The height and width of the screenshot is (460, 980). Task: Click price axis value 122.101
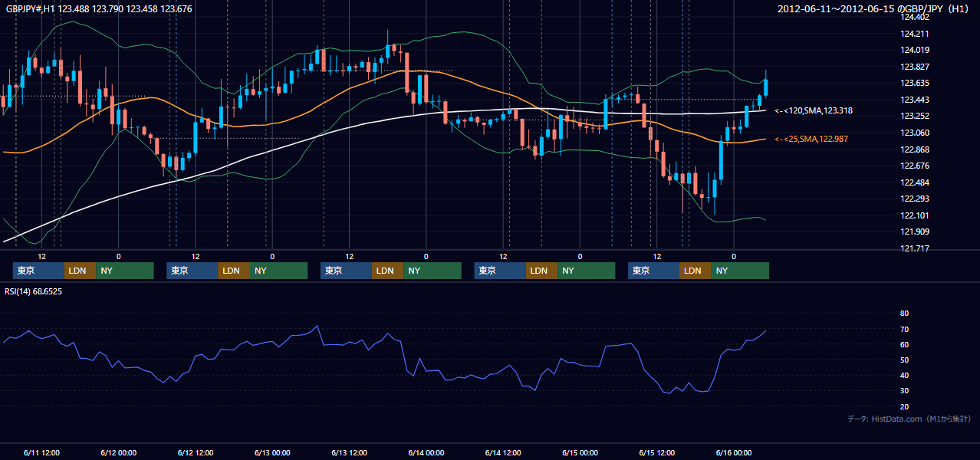(x=914, y=215)
